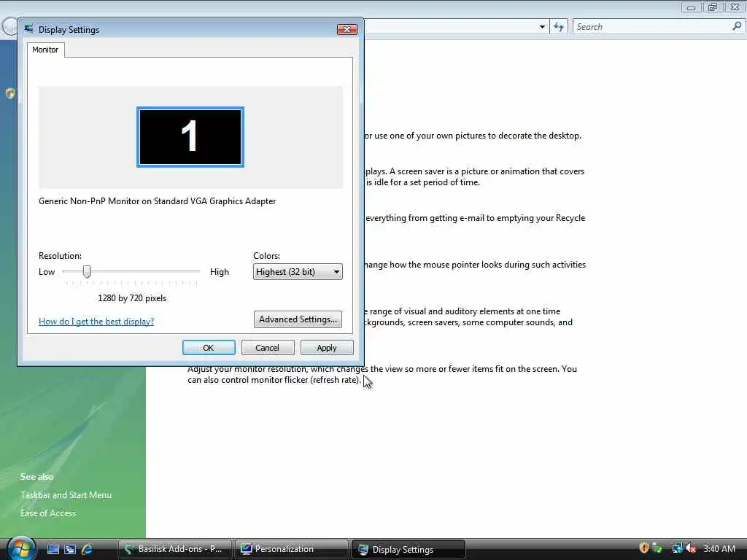This screenshot has height=560, width=747.
Task: Click the security shield tray icon
Action: click(644, 548)
